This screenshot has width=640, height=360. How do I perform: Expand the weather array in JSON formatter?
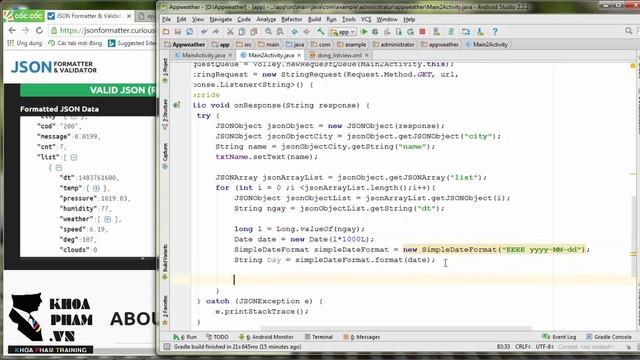click(x=107, y=219)
